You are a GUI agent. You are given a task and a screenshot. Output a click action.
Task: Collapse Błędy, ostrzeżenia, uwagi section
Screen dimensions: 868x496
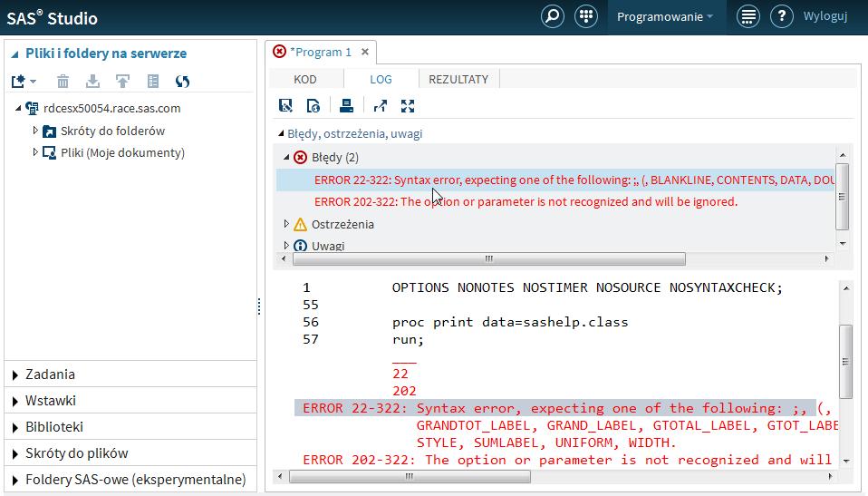(281, 133)
